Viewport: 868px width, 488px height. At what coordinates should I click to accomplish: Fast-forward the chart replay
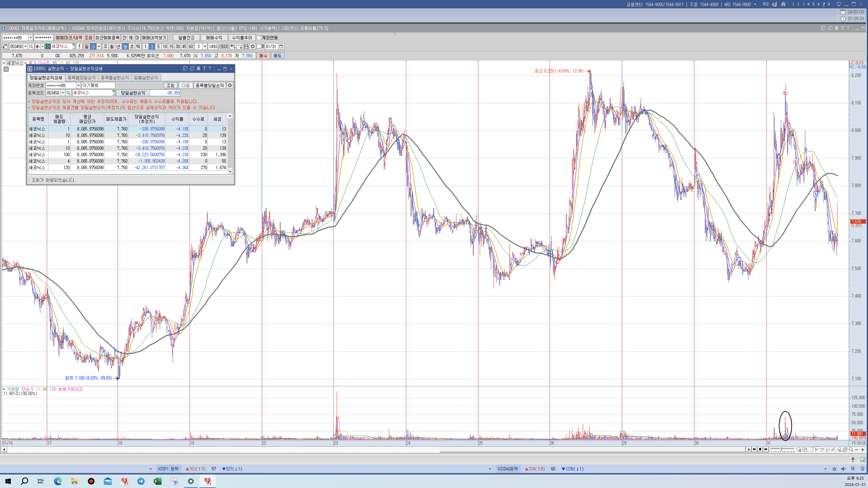pyautogui.click(x=766, y=449)
